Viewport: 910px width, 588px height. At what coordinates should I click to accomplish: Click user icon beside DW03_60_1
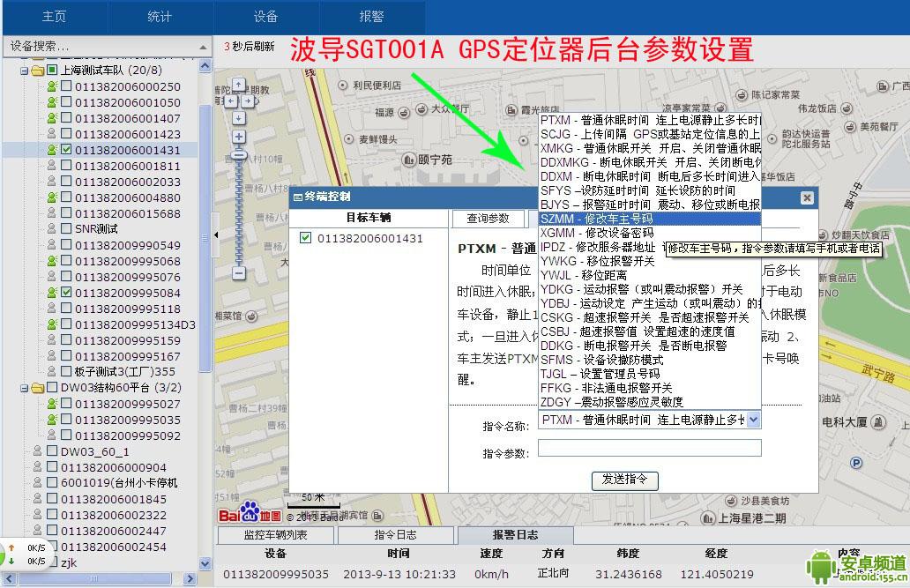click(x=38, y=451)
